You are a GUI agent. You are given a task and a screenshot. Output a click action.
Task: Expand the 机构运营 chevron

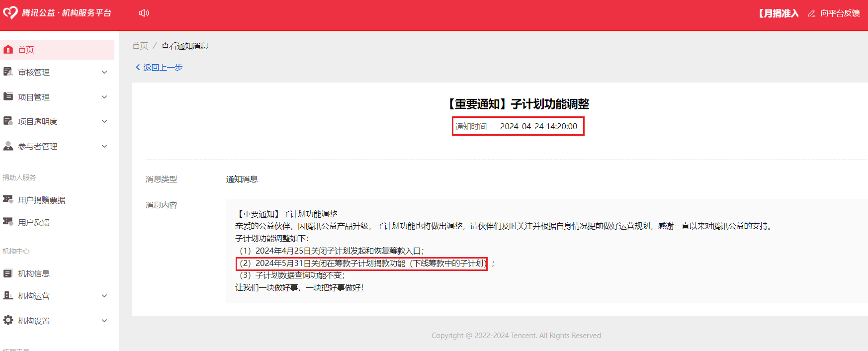click(x=104, y=296)
